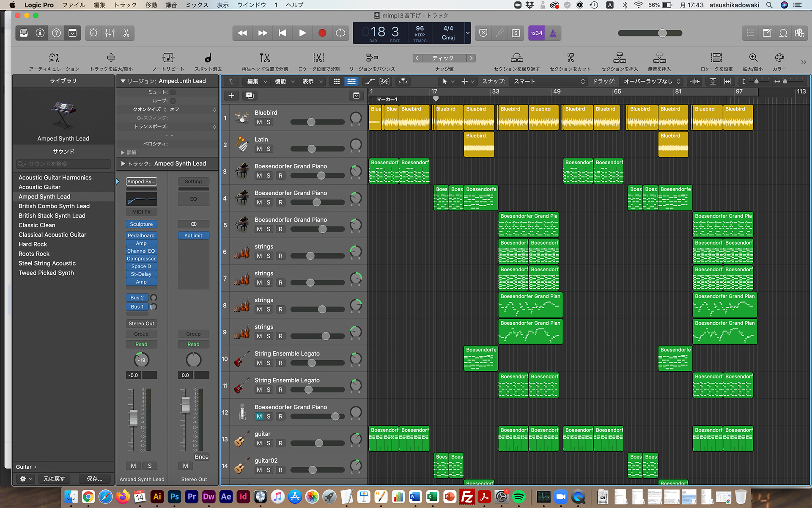This screenshot has height=508, width=812.
Task: Collapse the Region inspector section
Action: pos(123,81)
